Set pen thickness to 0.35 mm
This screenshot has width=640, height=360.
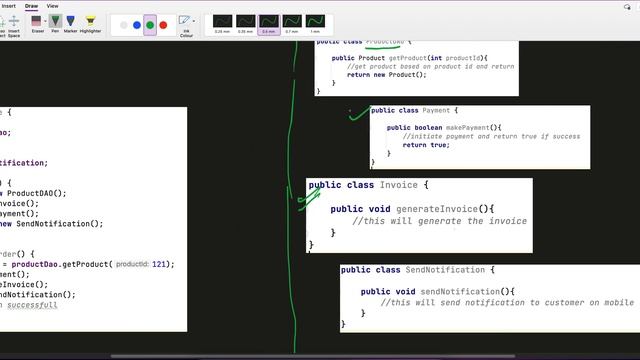245,24
